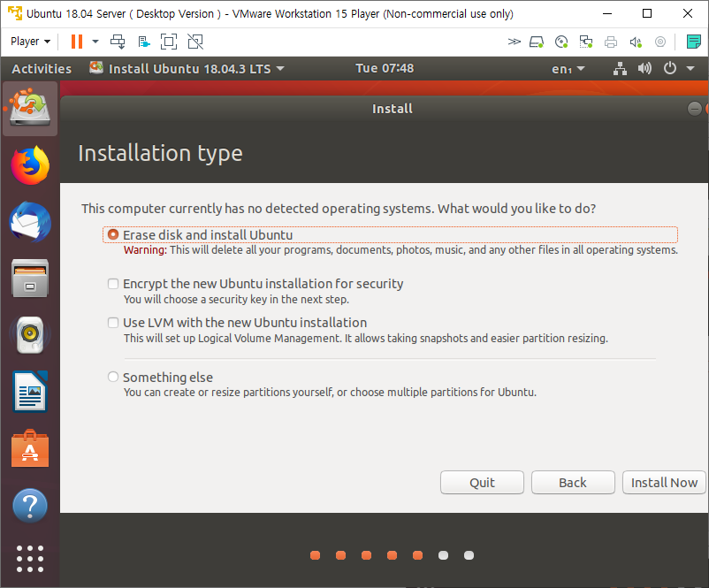Click the Unity mode icon

point(195,42)
